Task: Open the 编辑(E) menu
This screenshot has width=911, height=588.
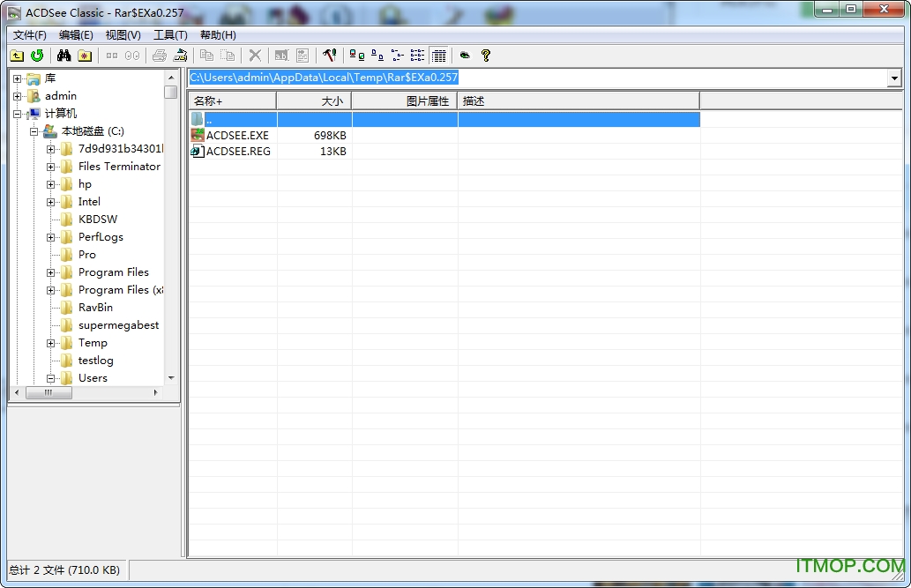Action: 76,35
